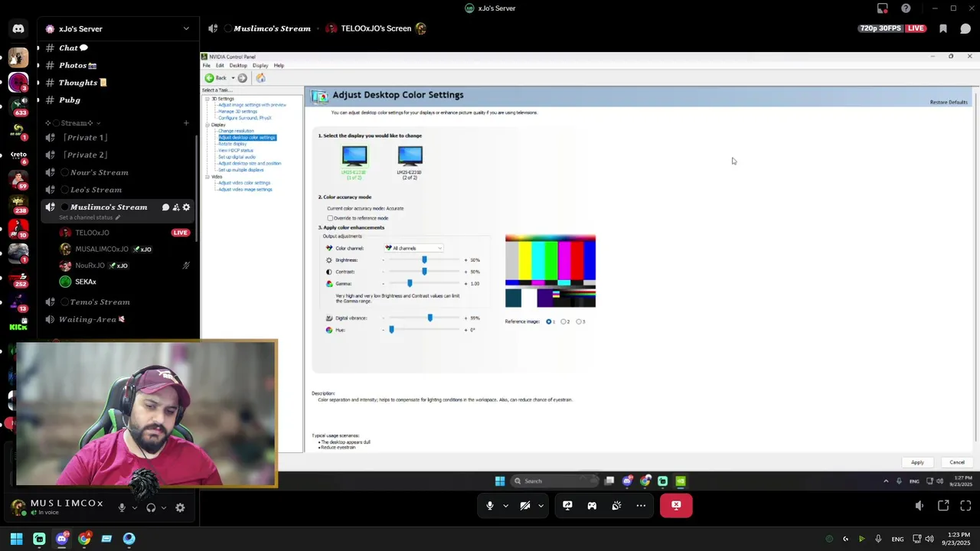Image resolution: width=980 pixels, height=551 pixels.
Task: Share your screen button in call bar
Action: 567,505
